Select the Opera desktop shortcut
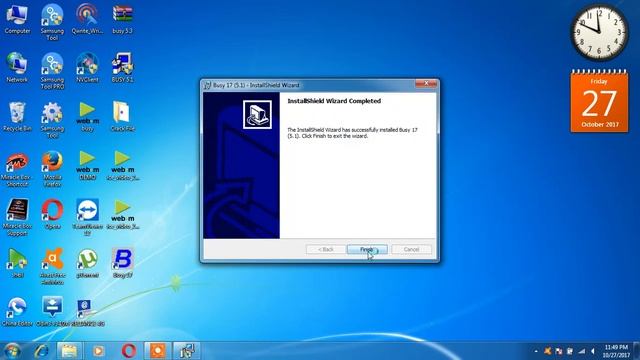The image size is (640, 360). 52,215
